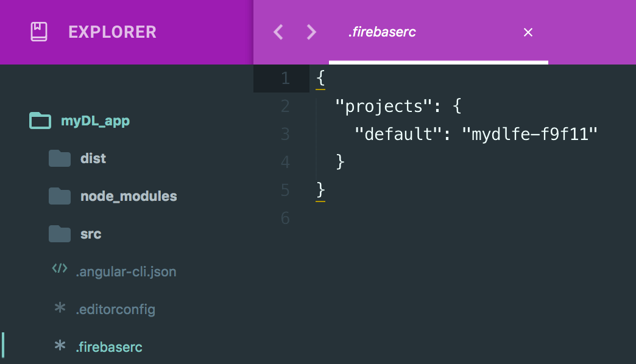Click the node_modules folder icon

[60, 196]
